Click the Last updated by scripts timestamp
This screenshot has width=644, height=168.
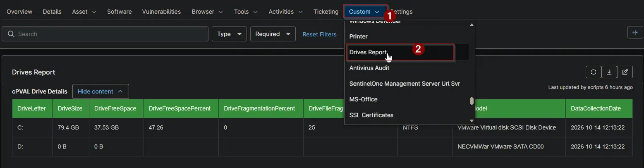[x=590, y=87]
